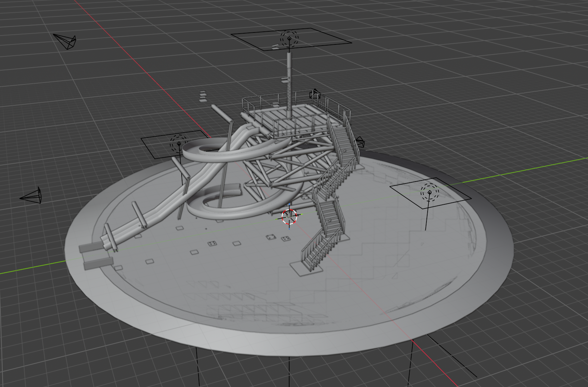The height and width of the screenshot is (387, 588).
Task: Select the area light over the pool's right side
Action: 430,193
